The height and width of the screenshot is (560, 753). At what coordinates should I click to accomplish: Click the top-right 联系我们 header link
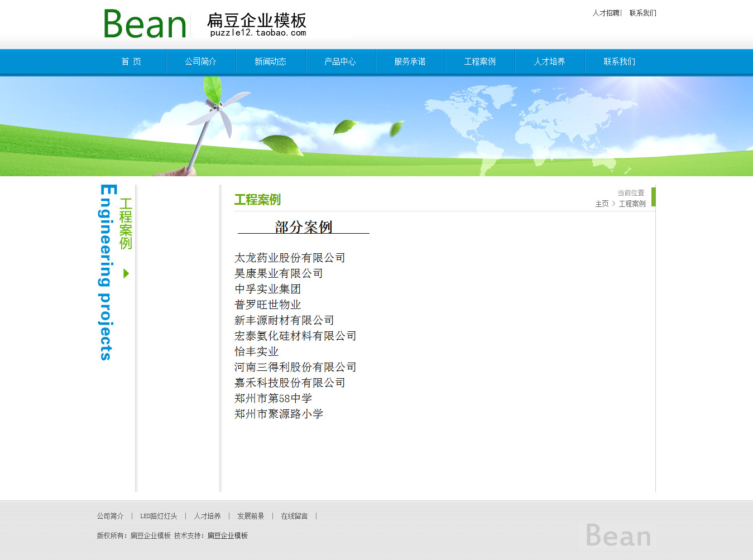643,13
